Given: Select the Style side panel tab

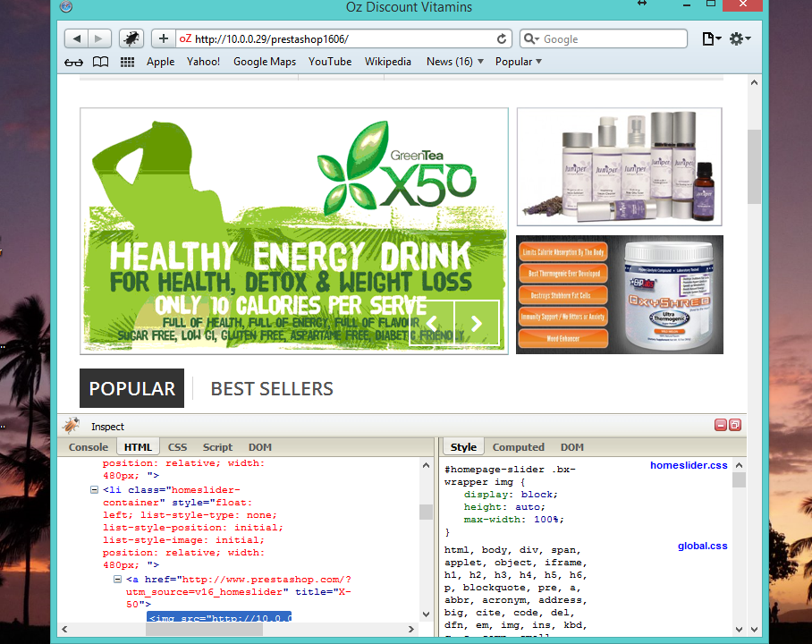Looking at the screenshot, I should coord(463,447).
